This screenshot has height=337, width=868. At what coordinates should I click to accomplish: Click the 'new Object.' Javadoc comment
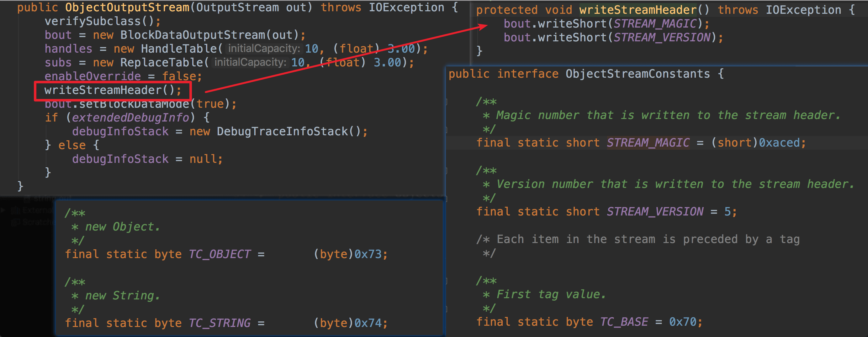point(116,227)
